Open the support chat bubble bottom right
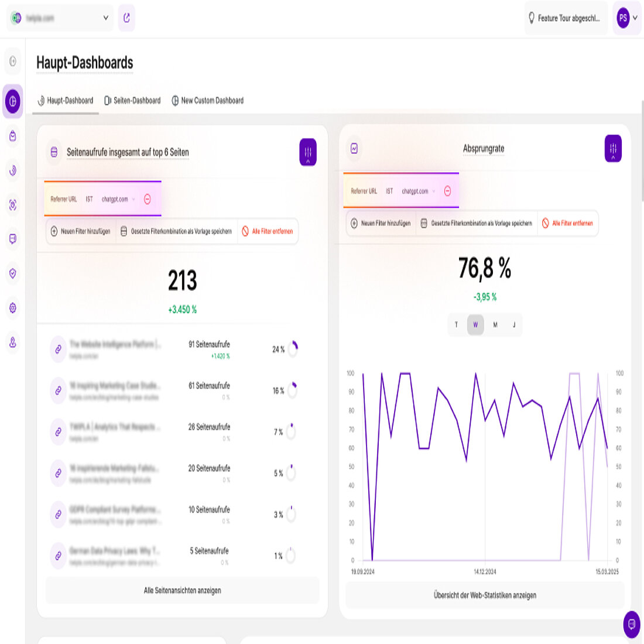Image resolution: width=644 pixels, height=644 pixels. 632,625
